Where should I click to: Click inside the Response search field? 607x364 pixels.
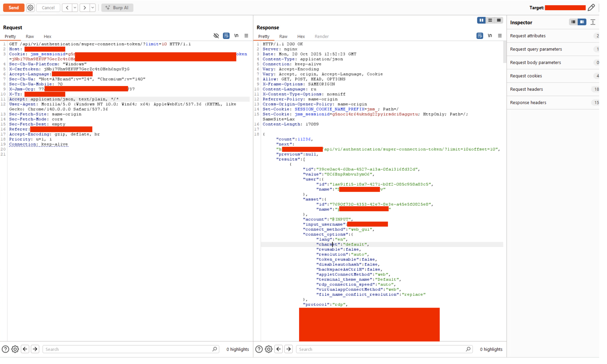click(384, 349)
